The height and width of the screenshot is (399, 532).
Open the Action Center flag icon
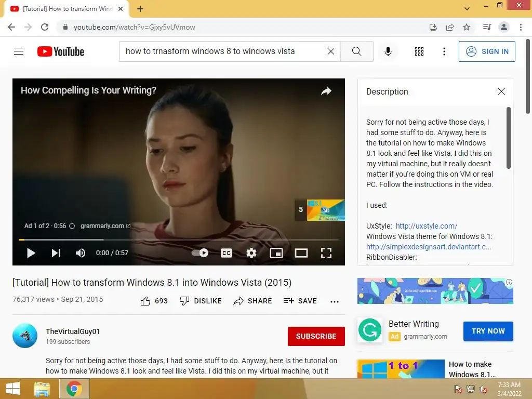(x=458, y=389)
